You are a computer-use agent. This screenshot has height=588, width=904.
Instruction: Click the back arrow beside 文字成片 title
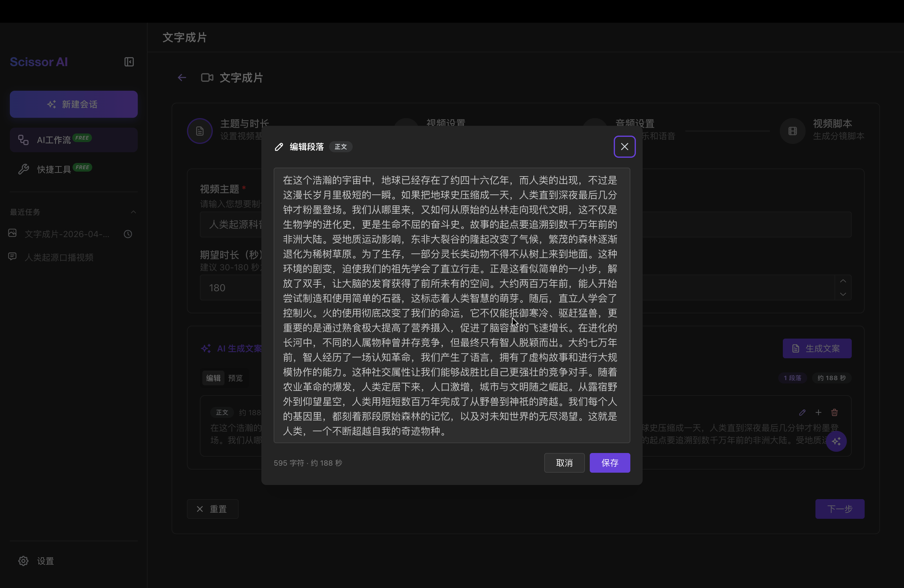click(181, 77)
